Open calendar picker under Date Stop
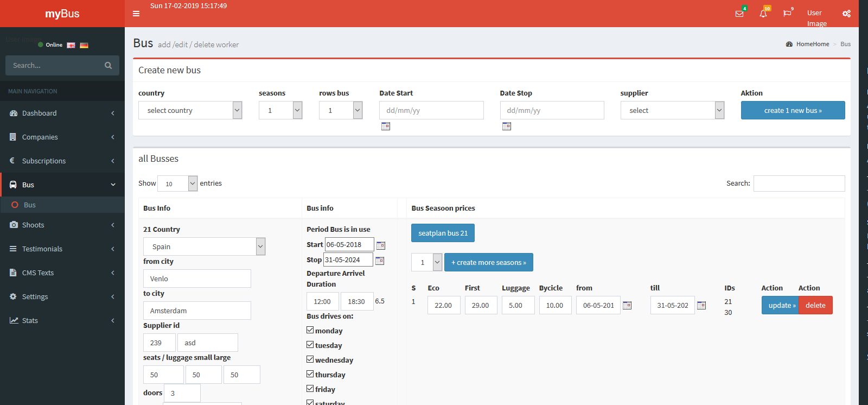Image resolution: width=868 pixels, height=405 pixels. click(x=507, y=126)
